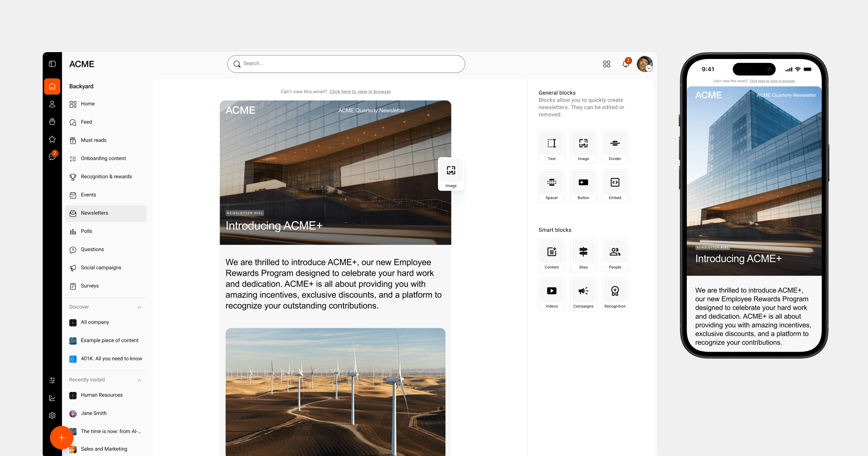Open the stacked tray icon in the rail
The width and height of the screenshot is (868, 456).
(52, 122)
